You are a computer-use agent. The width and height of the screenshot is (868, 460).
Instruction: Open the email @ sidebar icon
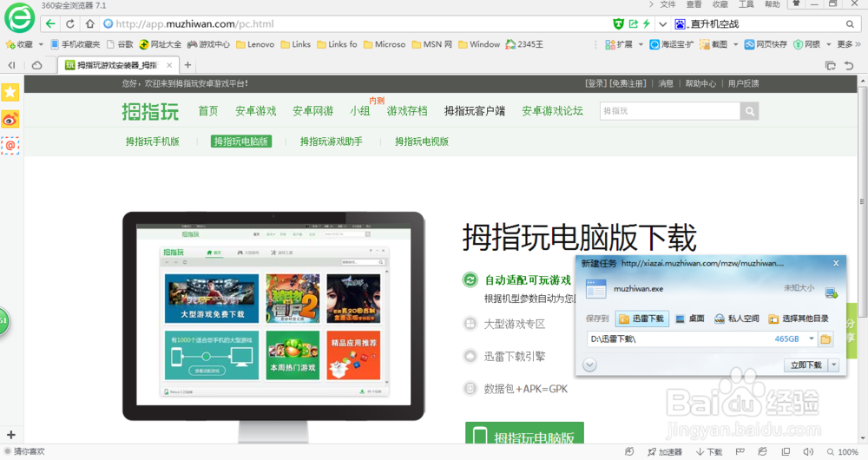[x=10, y=146]
